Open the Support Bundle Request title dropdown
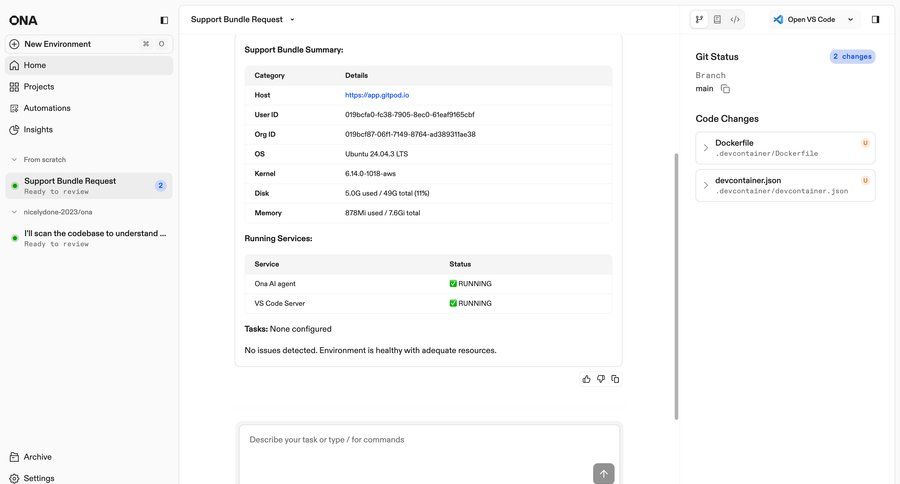Image resolution: width=900 pixels, height=484 pixels. [x=292, y=19]
